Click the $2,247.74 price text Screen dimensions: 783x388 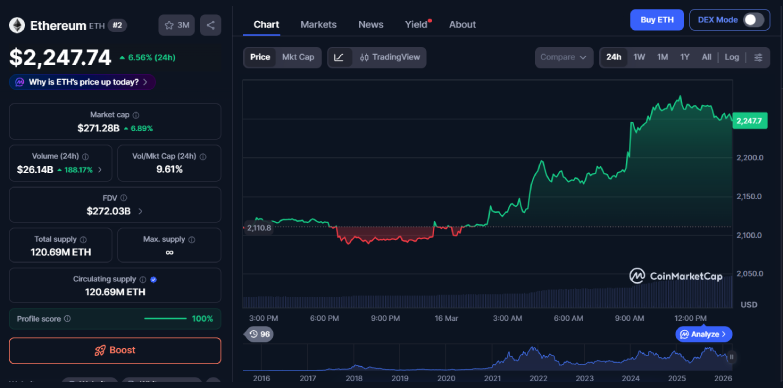tap(60, 58)
